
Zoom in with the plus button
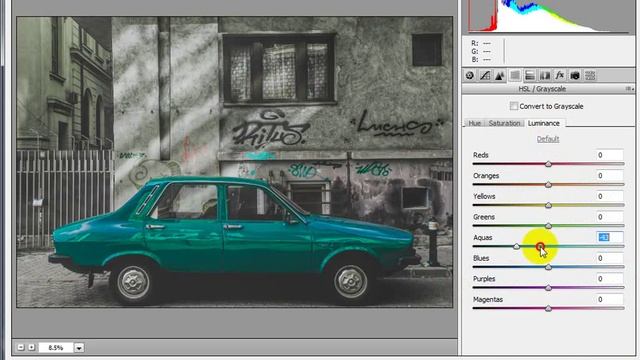[31, 347]
